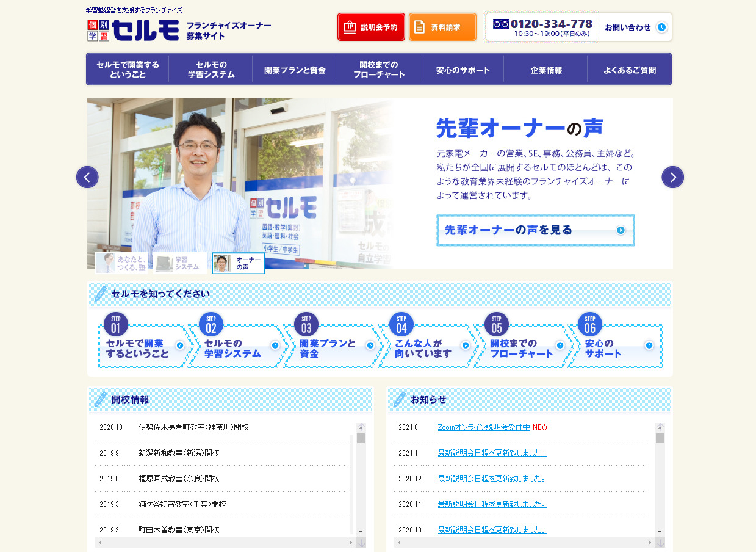Viewport: 756px width, 552px height.
Task: Click the お知らせ horizontal scrollbar right arrow
Action: 650,542
